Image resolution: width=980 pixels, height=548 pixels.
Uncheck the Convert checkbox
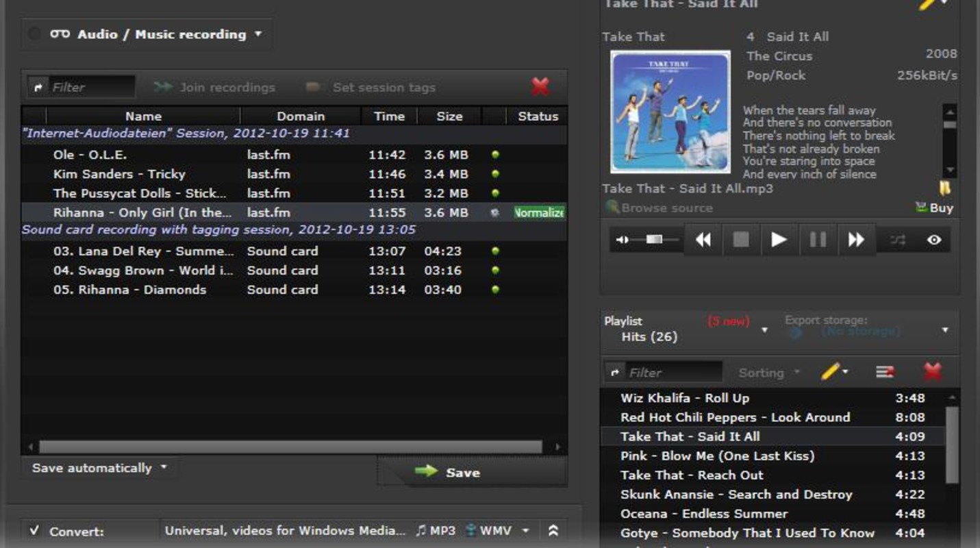pos(34,531)
